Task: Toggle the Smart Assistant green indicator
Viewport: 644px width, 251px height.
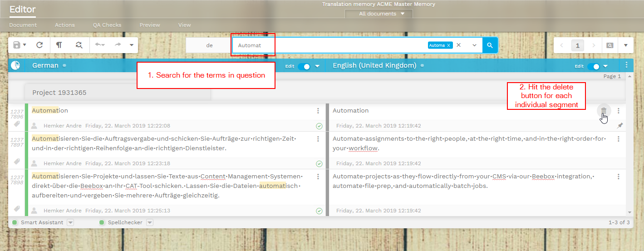Action: click(15, 222)
